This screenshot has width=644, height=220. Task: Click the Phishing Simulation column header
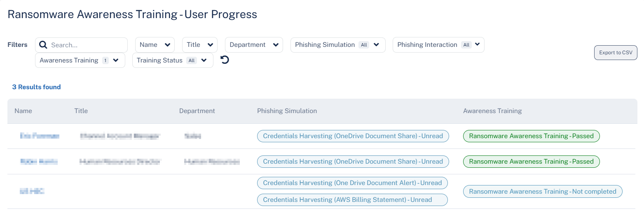tap(287, 111)
